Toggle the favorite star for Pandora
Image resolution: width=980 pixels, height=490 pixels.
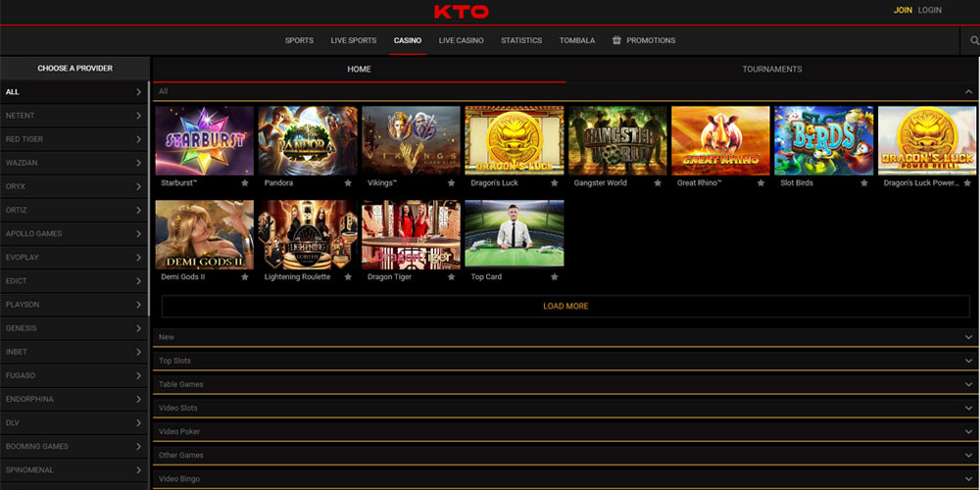pyautogui.click(x=348, y=183)
